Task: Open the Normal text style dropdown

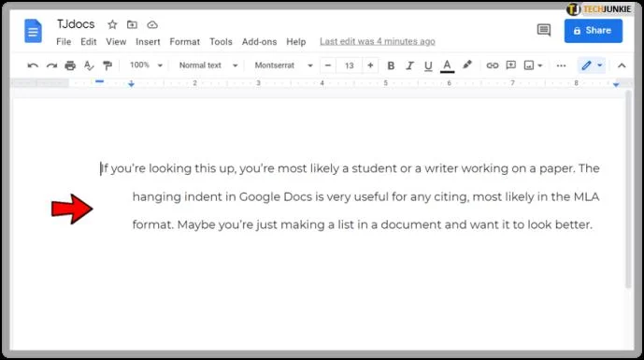Action: pos(208,65)
